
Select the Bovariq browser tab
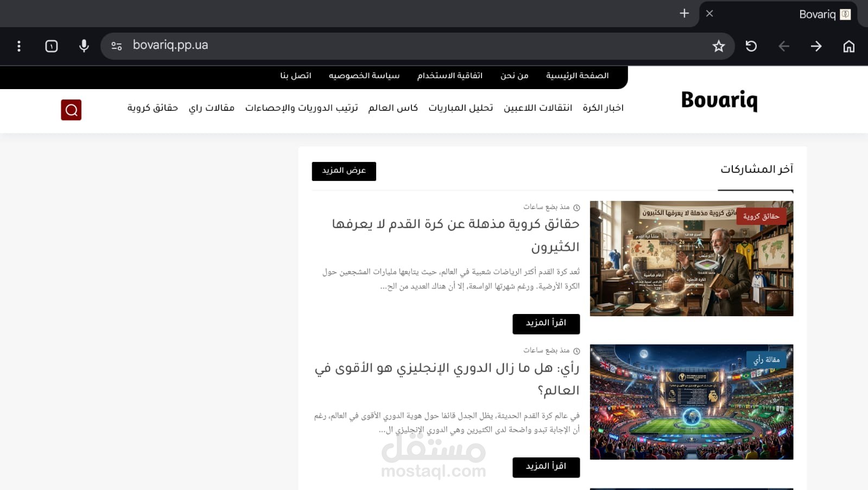point(778,14)
